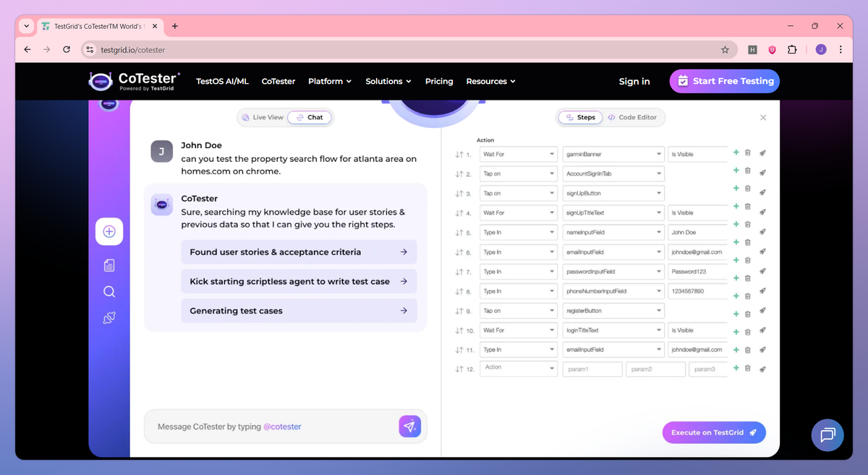This screenshot has width=868, height=475.
Task: Run step 7 with its rocket icon
Action: [762, 270]
